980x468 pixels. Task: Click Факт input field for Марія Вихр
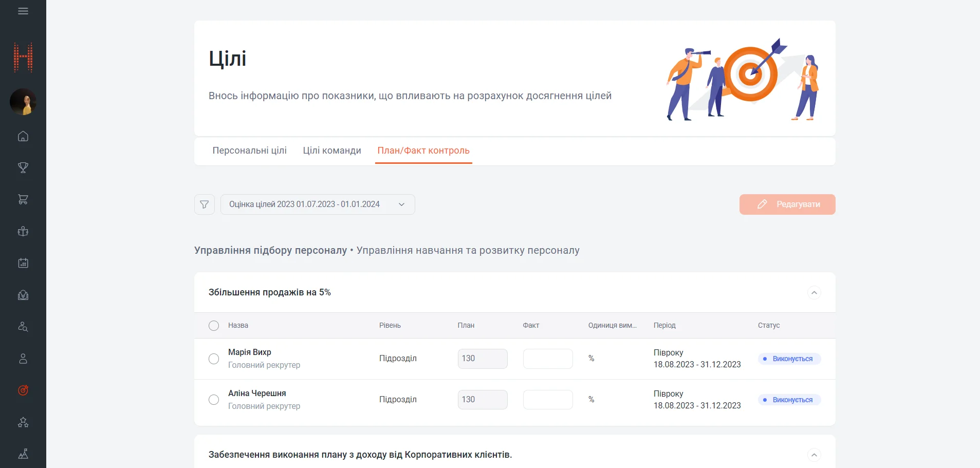coord(547,359)
